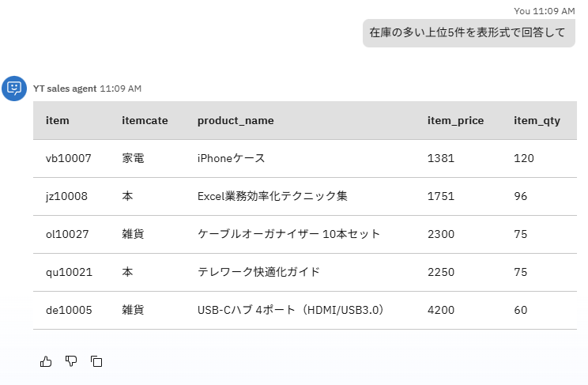This screenshot has height=385, width=588.
Task: Click the item column header
Action: click(58, 120)
